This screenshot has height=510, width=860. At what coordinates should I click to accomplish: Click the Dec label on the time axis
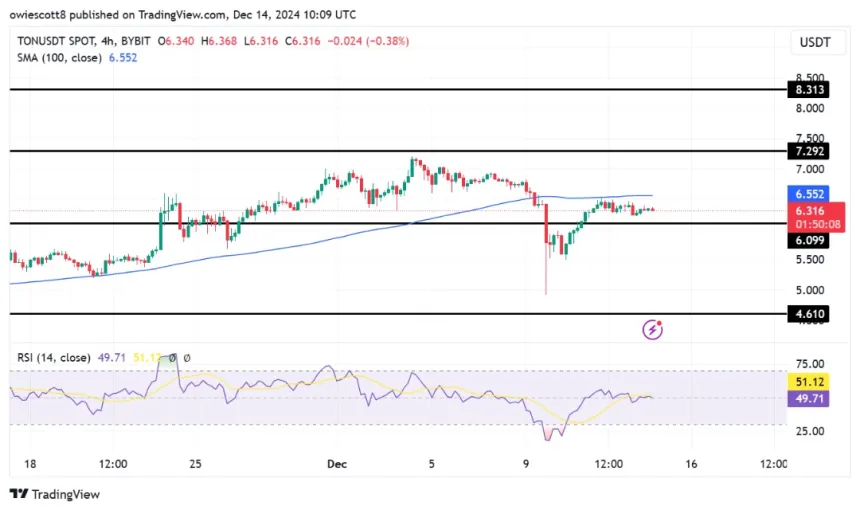tap(337, 464)
